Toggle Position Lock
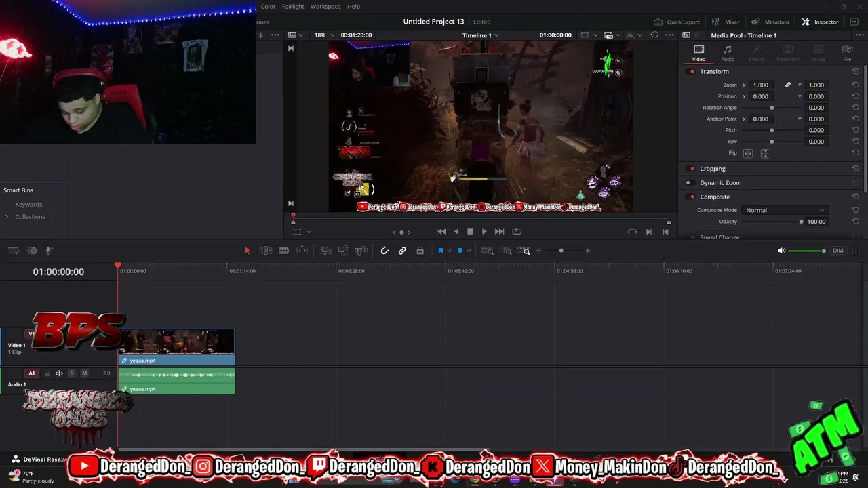The height and width of the screenshot is (488, 868). click(420, 251)
